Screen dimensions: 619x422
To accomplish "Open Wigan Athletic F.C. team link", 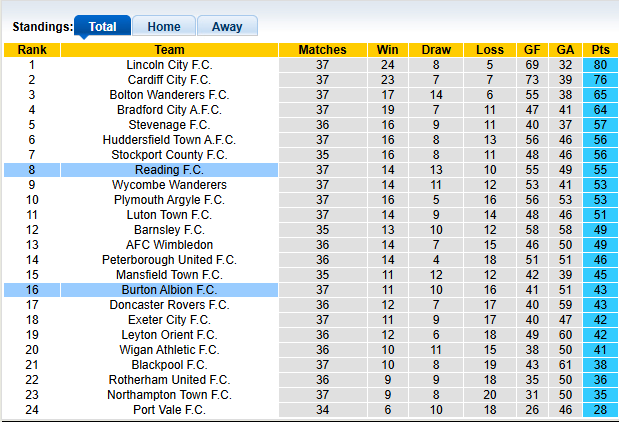I will tap(169, 350).
